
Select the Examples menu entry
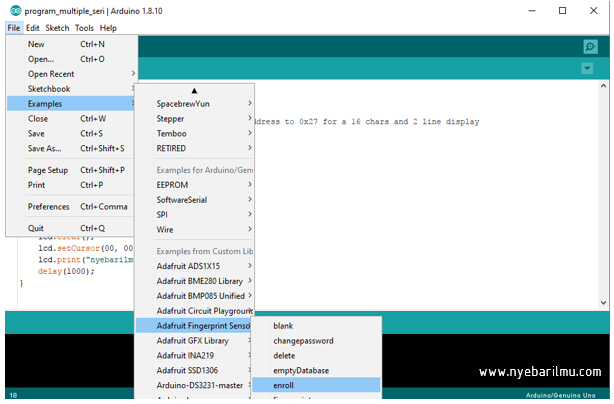(70, 104)
